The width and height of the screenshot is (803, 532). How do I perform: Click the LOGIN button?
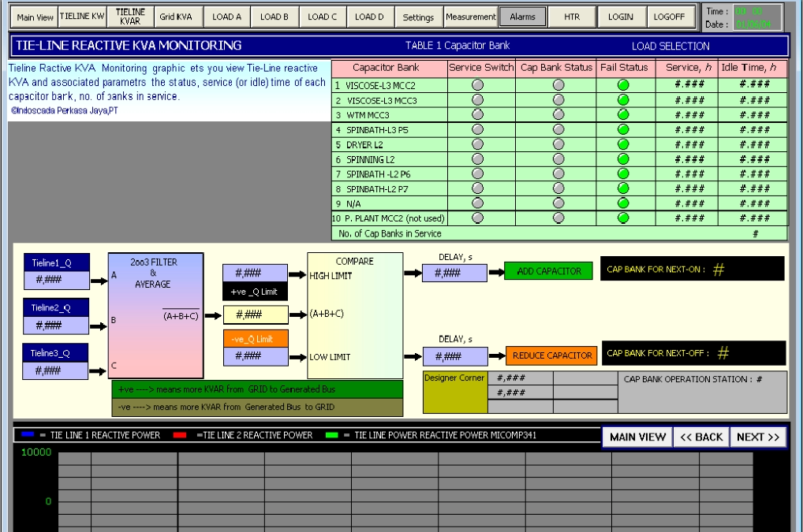(620, 16)
